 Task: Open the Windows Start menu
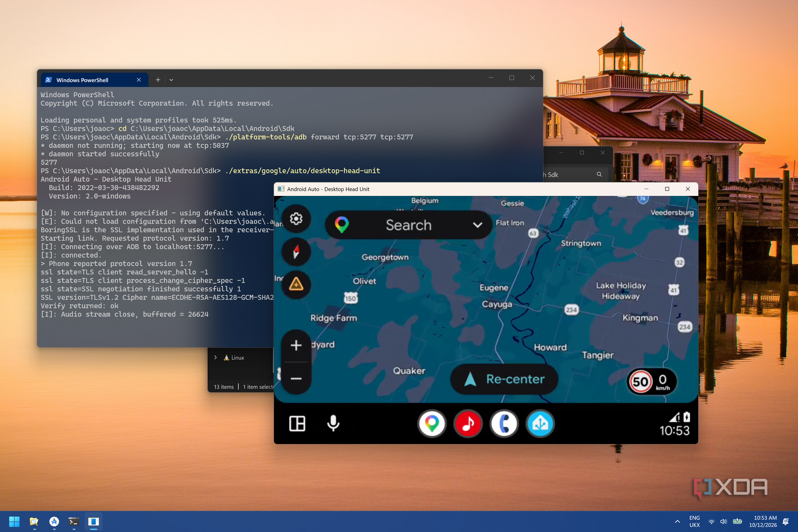(15, 521)
